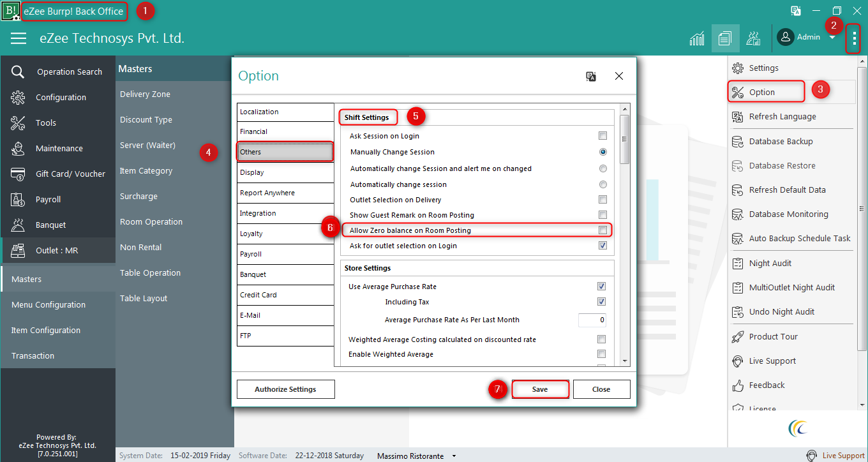The height and width of the screenshot is (462, 868).
Task: Open Gift Card/ Voucher in sidebar
Action: [58, 174]
